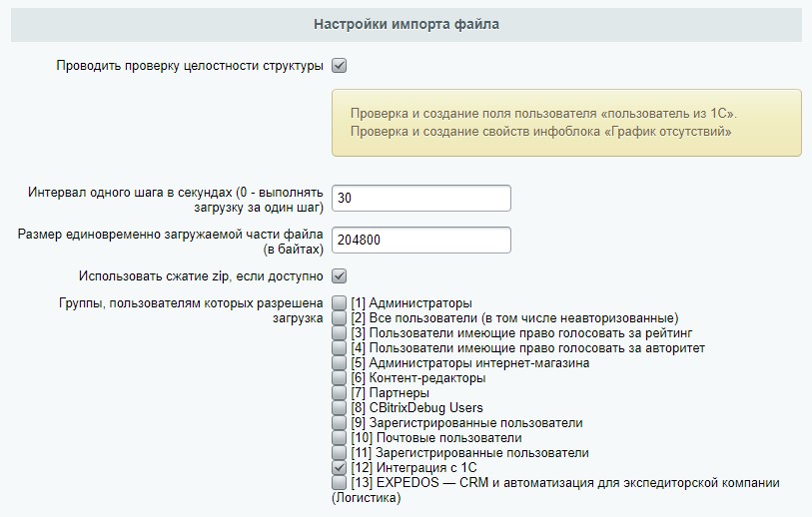812x517 pixels.
Task: Uncheck [12] Интеграция с 1С group
Action: (x=341, y=468)
